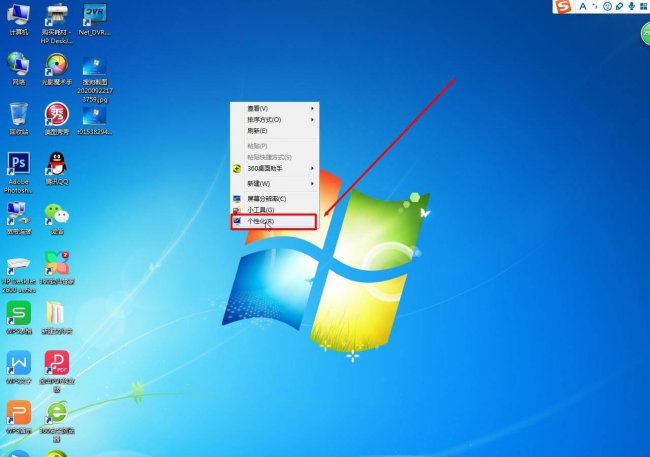Select the HP Deskjet 2600 series icon
The image size is (650, 457).
pyautogui.click(x=19, y=275)
